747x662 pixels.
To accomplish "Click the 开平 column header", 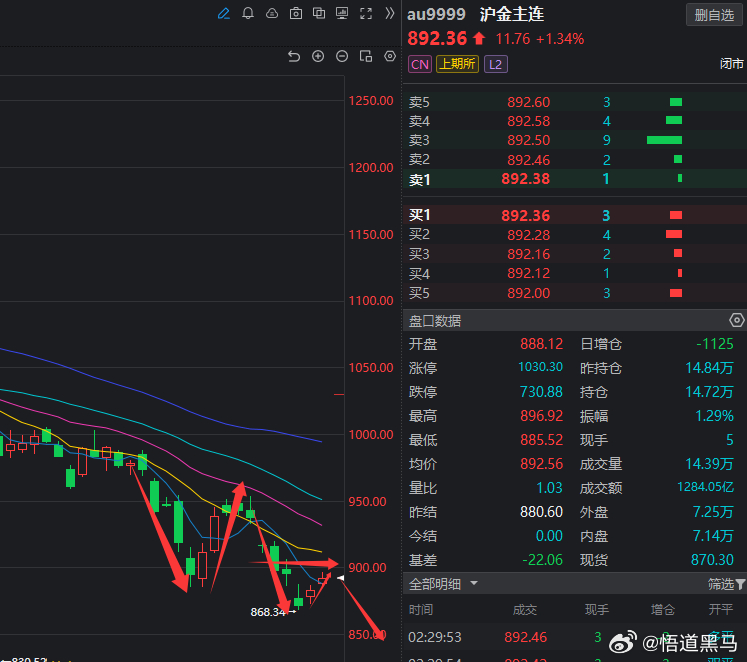I will pyautogui.click(x=720, y=610).
